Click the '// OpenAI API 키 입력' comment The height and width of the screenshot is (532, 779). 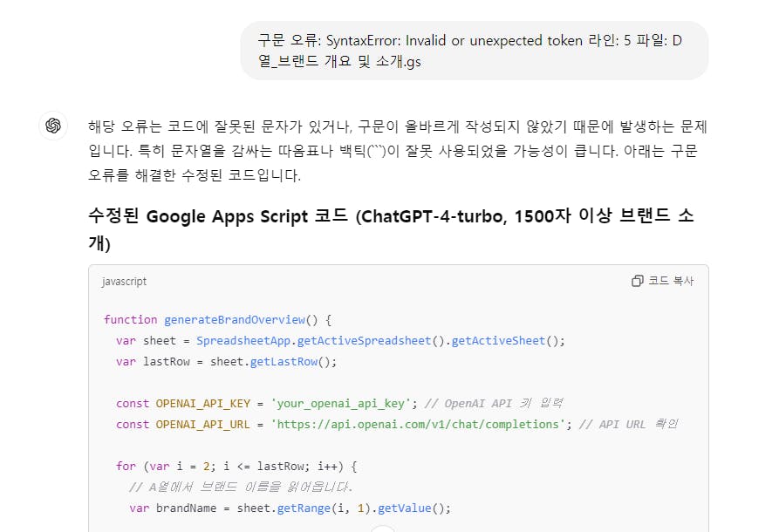[494, 403]
